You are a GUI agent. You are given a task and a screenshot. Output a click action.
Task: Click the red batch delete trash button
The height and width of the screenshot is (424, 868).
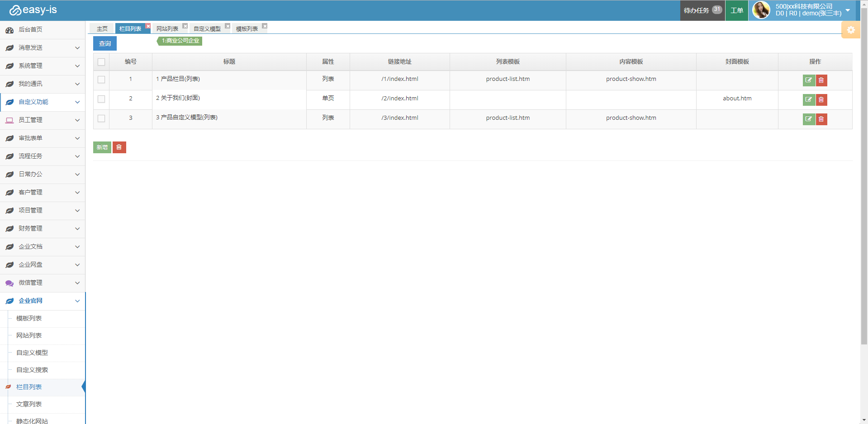click(x=119, y=147)
